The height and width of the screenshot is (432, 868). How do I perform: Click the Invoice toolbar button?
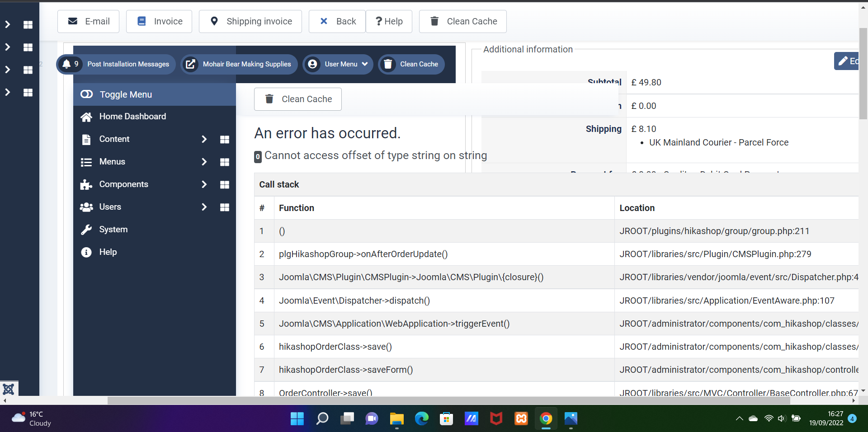[x=159, y=21]
